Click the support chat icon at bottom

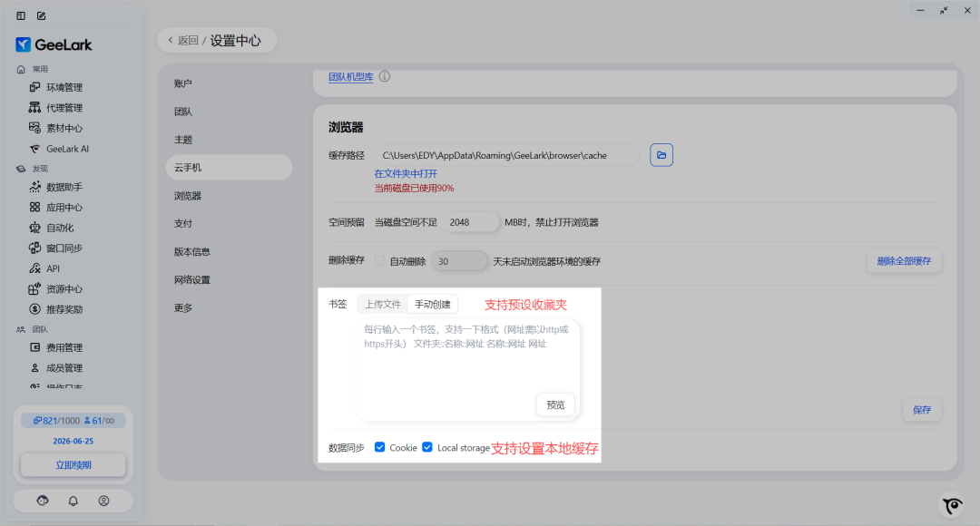pos(43,501)
